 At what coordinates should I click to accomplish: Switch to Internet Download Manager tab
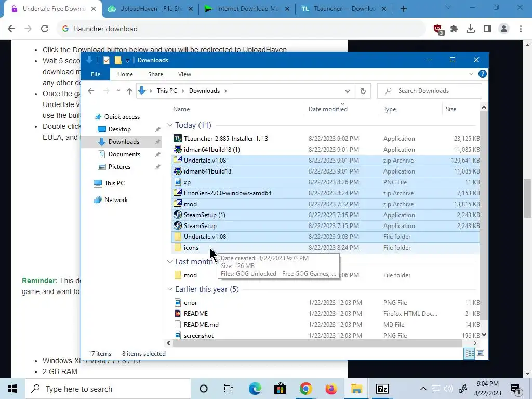(x=247, y=9)
